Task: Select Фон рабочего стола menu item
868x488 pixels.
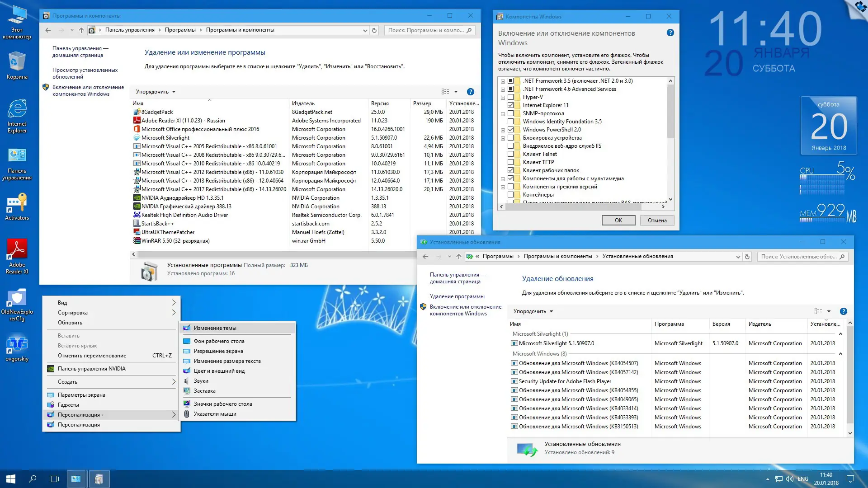Action: click(x=219, y=341)
